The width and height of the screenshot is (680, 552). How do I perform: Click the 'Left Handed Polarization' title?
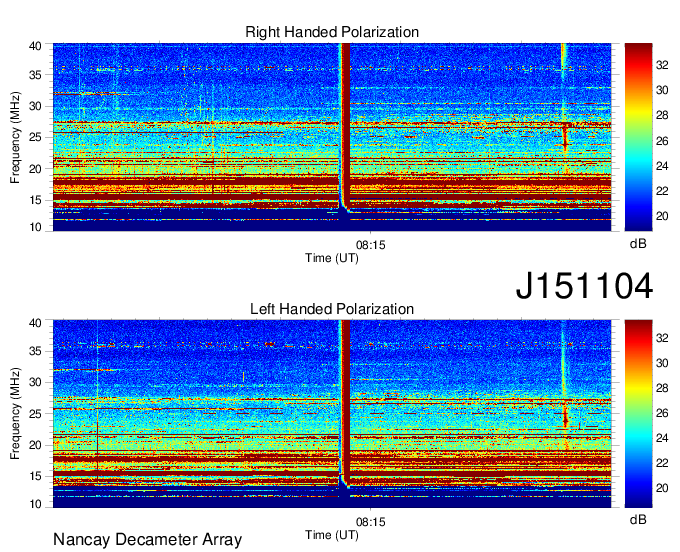click(332, 309)
